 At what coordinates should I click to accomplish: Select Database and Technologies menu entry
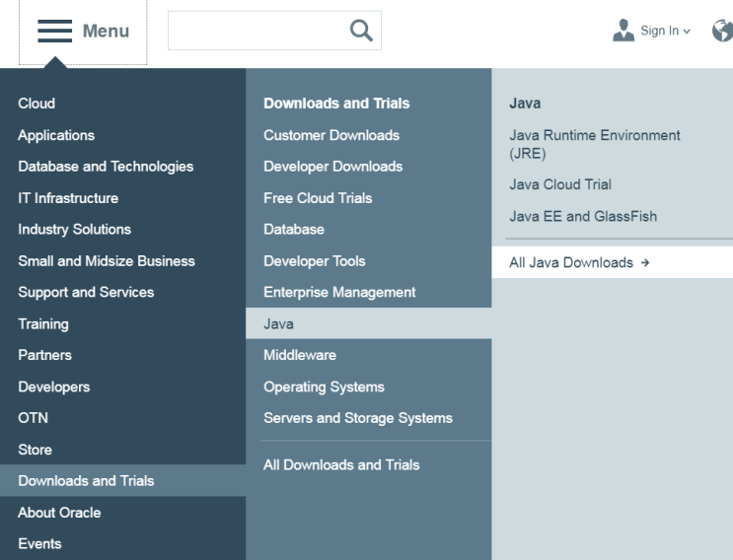click(106, 167)
